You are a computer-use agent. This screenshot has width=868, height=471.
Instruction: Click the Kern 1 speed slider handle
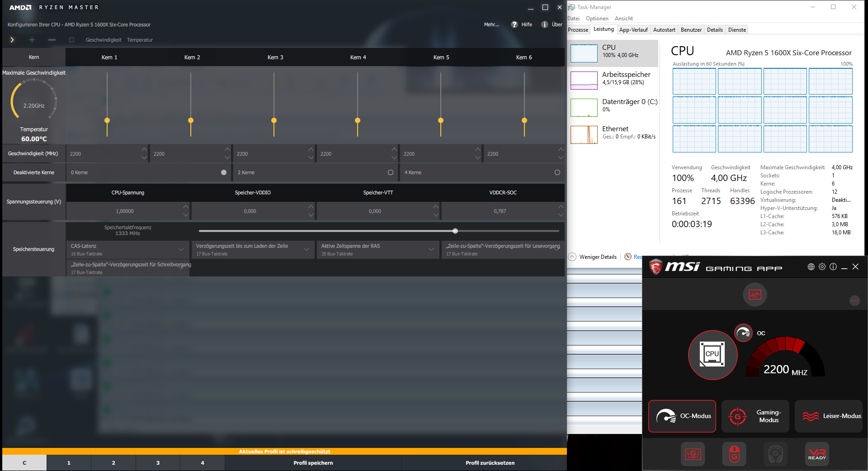pyautogui.click(x=107, y=120)
